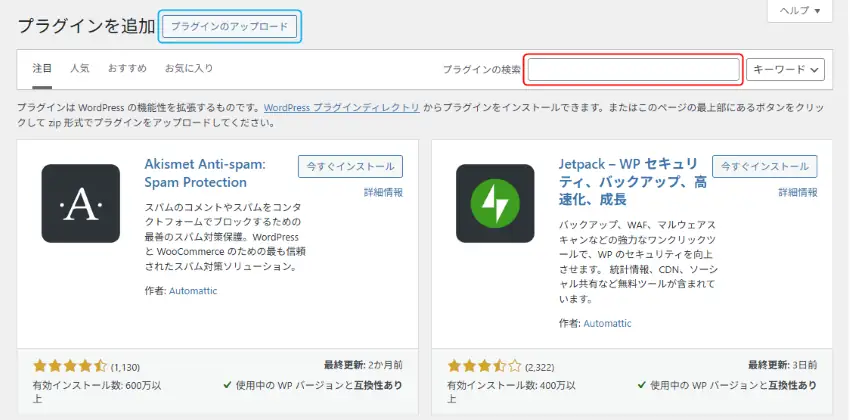Click the プラグインを追加 page heading

[86, 26]
